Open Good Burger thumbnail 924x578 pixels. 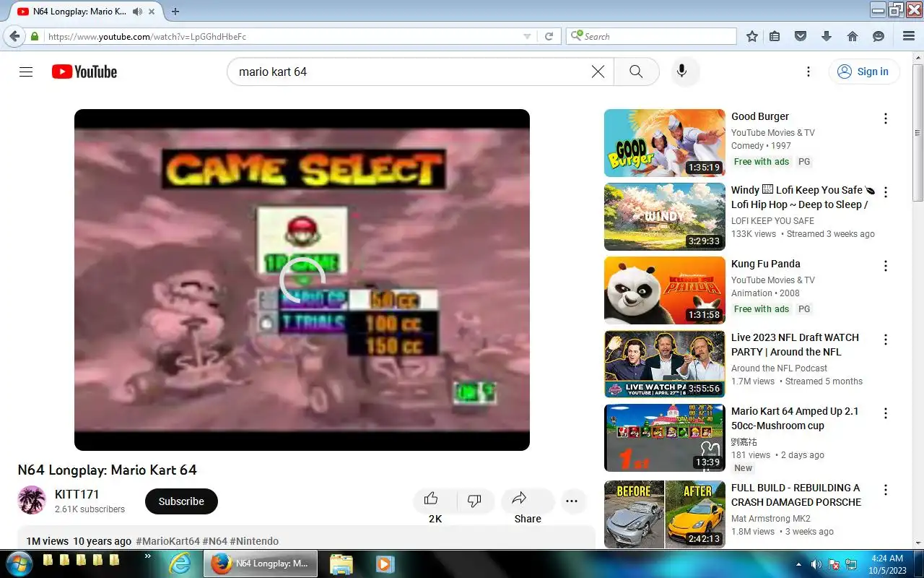click(664, 143)
